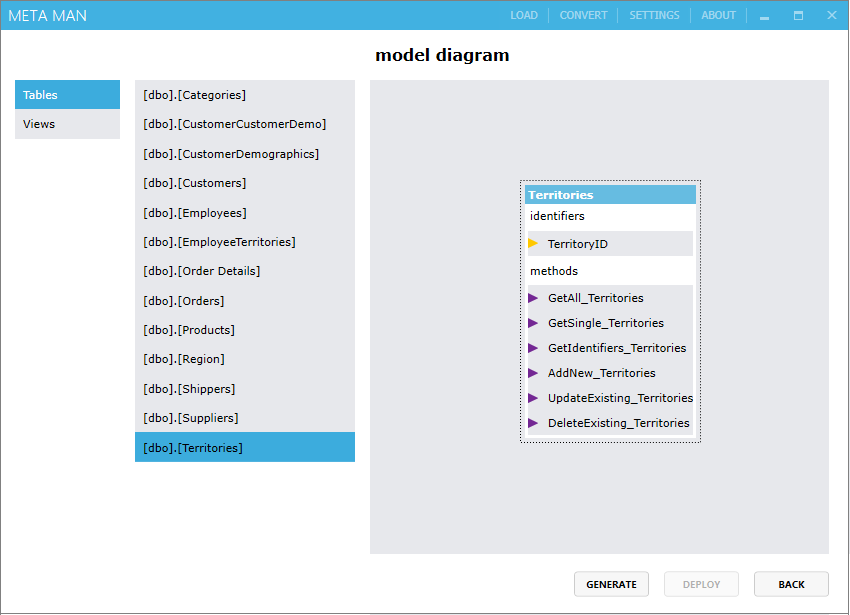
Task: Select the GetAll_Territories method icon
Action: [532, 297]
